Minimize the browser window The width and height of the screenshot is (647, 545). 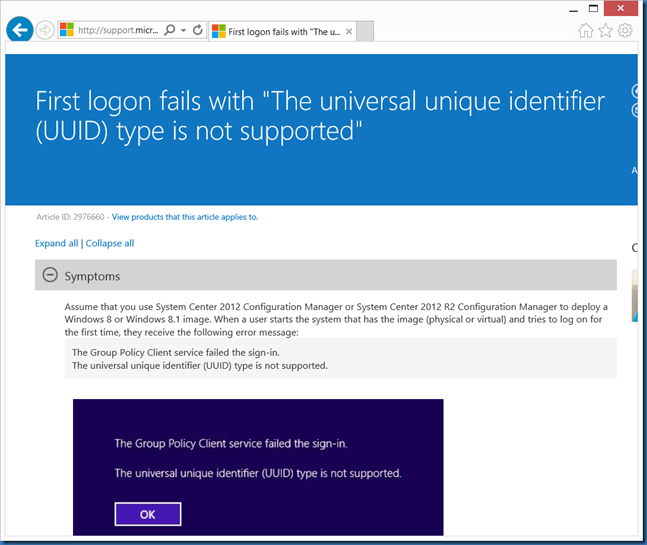click(x=574, y=10)
